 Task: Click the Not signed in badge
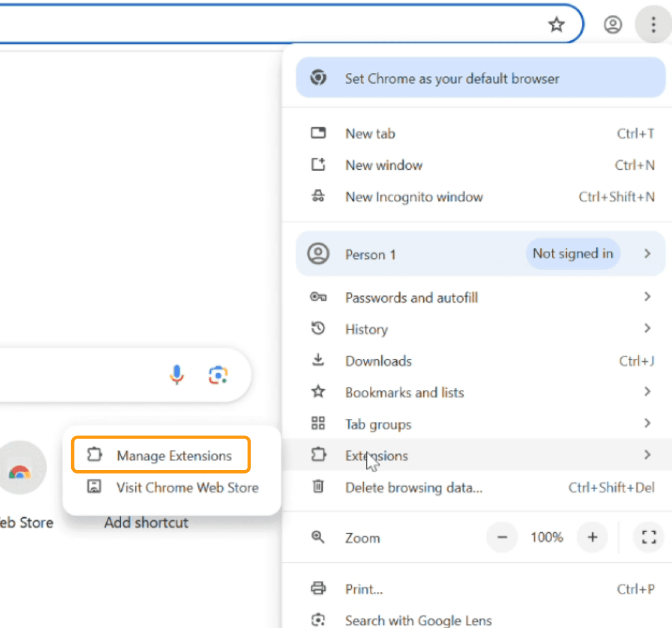pos(573,253)
